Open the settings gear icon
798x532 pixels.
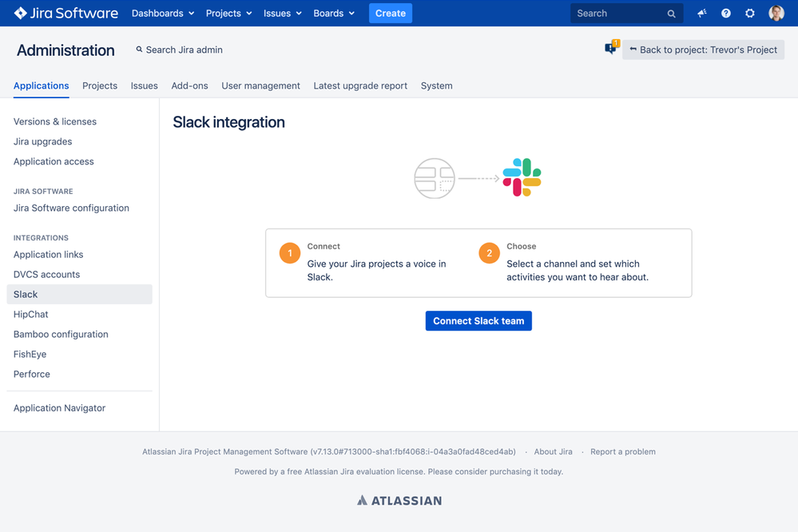[x=749, y=14]
